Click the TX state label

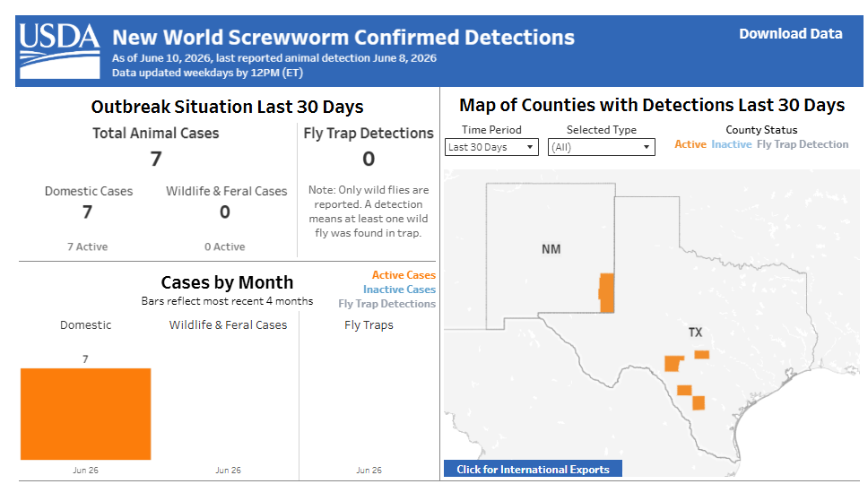(695, 333)
